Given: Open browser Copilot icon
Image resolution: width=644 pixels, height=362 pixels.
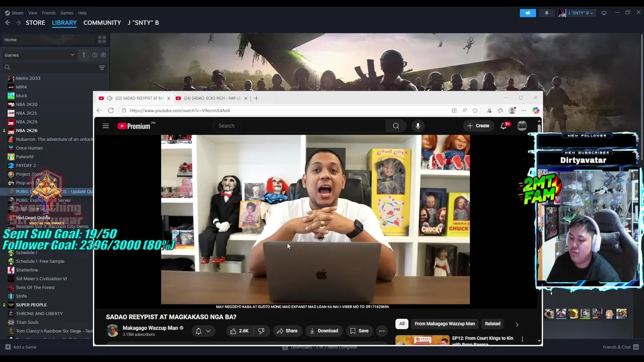Looking at the screenshot, I should (x=536, y=111).
